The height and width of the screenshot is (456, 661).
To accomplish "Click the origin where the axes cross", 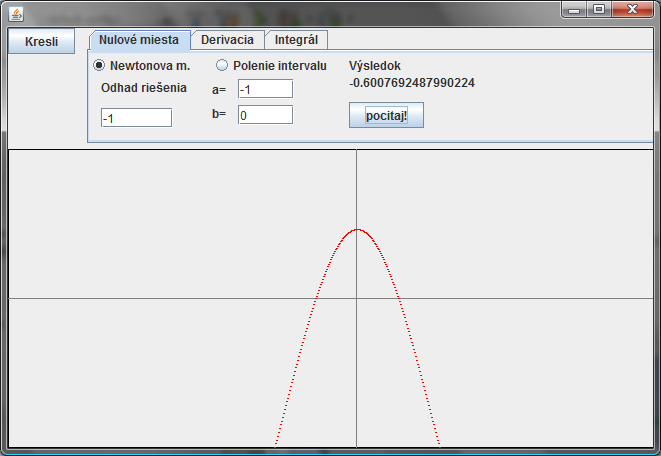I will pos(357,298).
